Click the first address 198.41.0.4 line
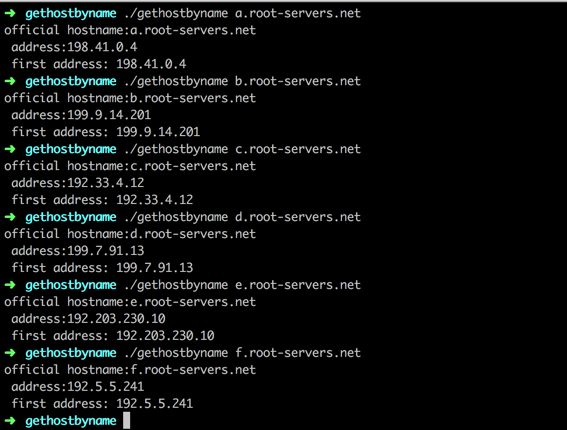Image resolution: width=567 pixels, height=430 pixels. click(x=99, y=64)
